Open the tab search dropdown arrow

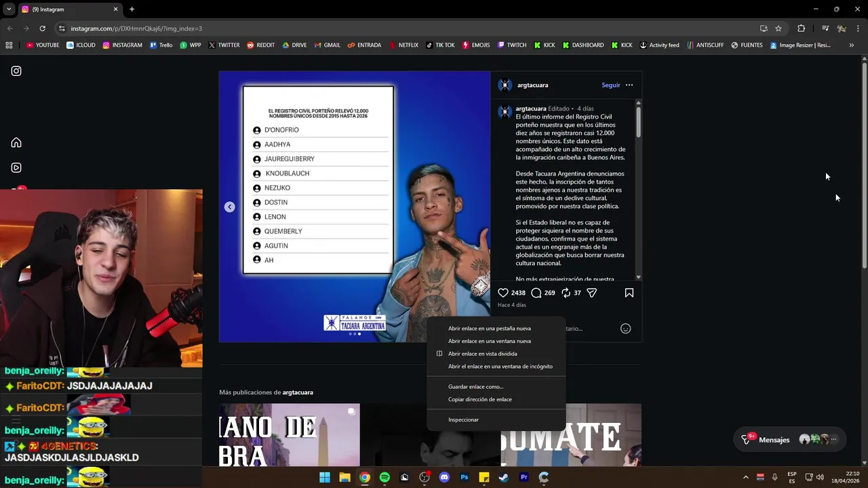[9, 9]
